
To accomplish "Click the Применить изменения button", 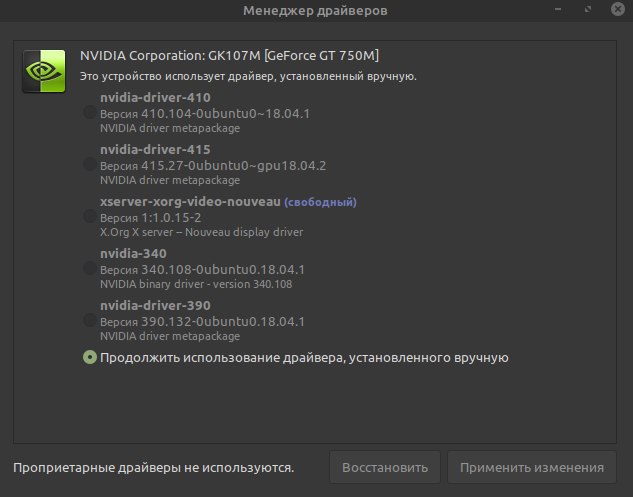I will 532,468.
